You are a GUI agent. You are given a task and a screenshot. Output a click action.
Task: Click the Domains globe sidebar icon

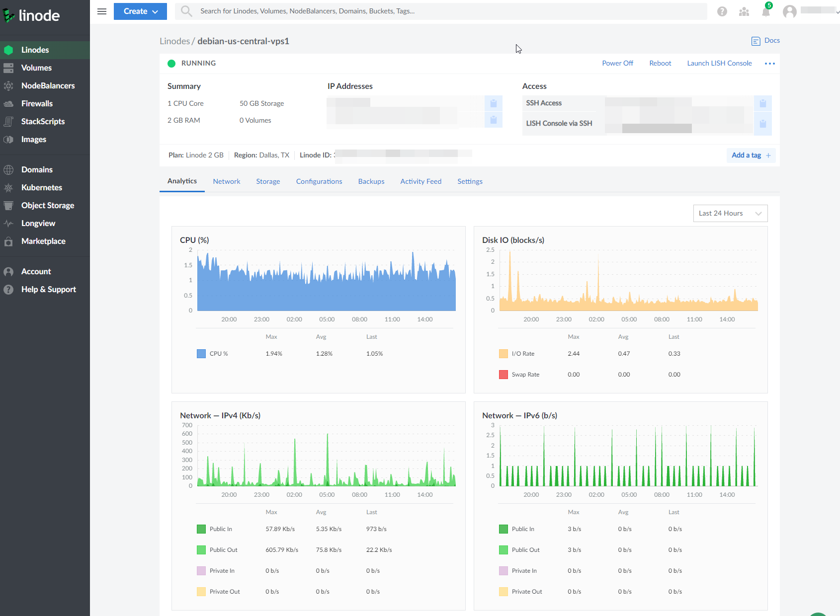(x=8, y=169)
